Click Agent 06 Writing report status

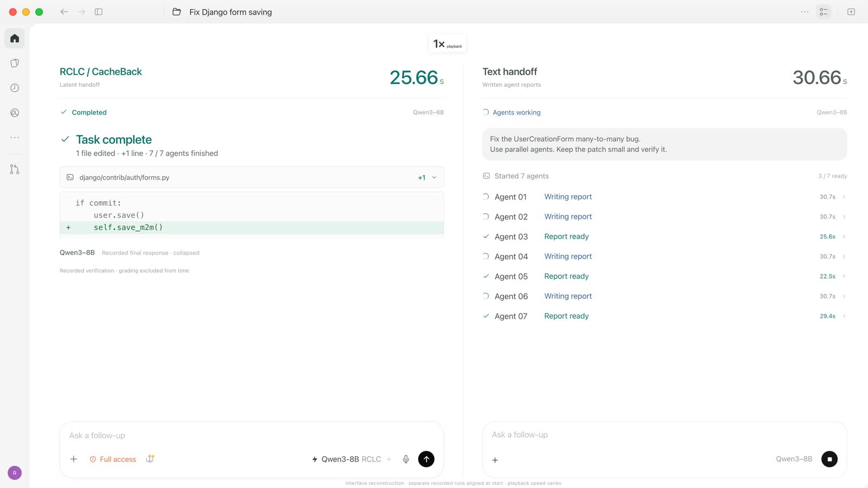[x=568, y=296]
